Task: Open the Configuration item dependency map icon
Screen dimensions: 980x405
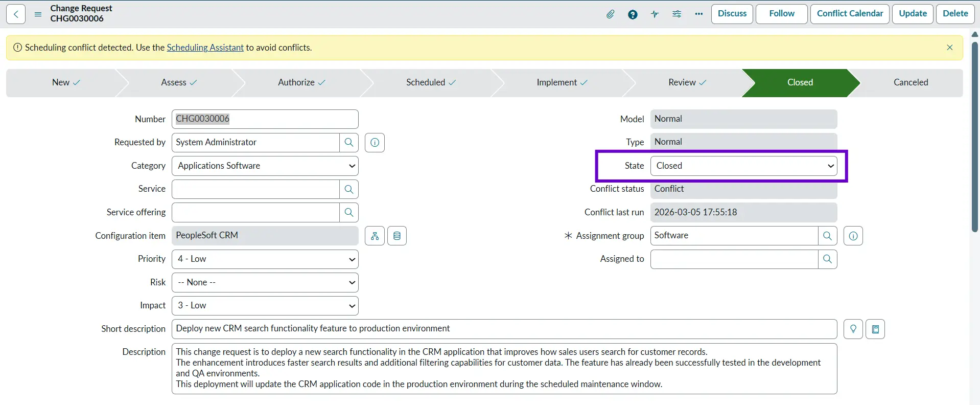Action: click(x=375, y=236)
